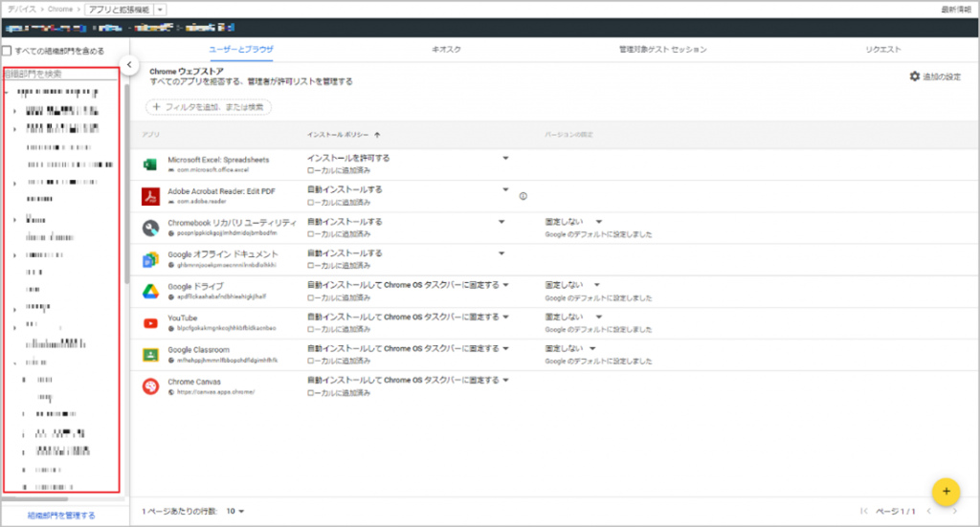Switch to リクエスト tab
The image size is (980, 527).
883,50
